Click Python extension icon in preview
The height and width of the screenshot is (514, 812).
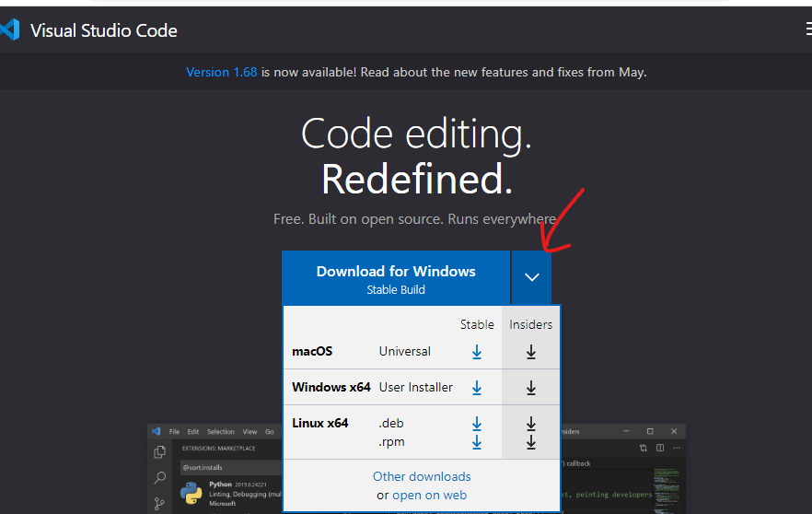click(191, 493)
